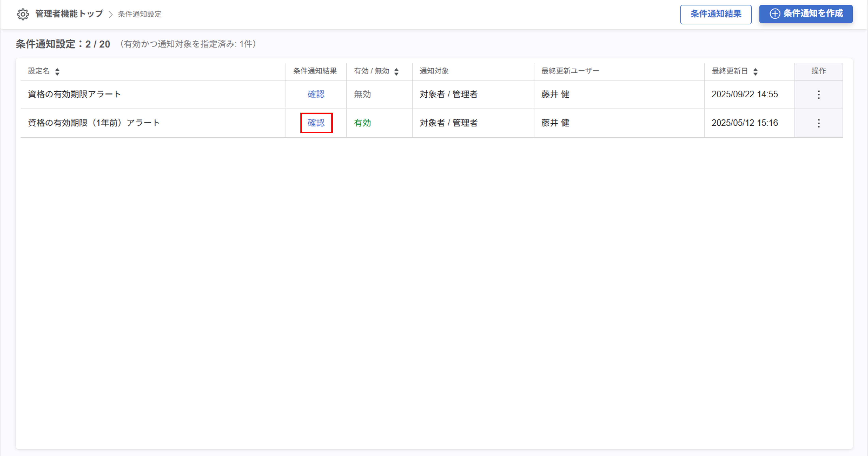This screenshot has width=868, height=456.
Task: Click 確認 link highlighted in second row
Action: [x=316, y=123]
